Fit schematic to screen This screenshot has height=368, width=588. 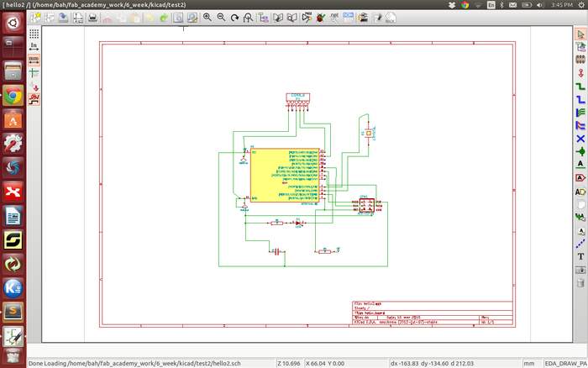click(x=249, y=18)
